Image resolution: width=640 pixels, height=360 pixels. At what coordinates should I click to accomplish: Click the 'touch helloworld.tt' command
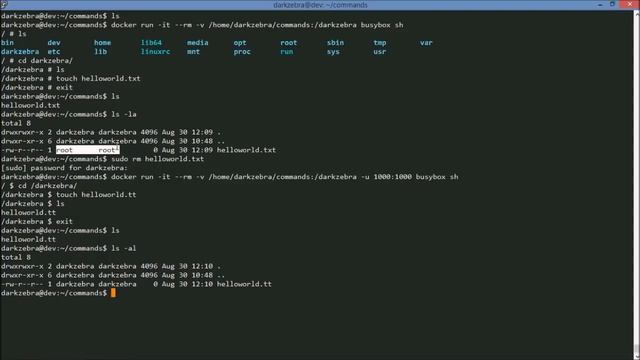pos(96,195)
